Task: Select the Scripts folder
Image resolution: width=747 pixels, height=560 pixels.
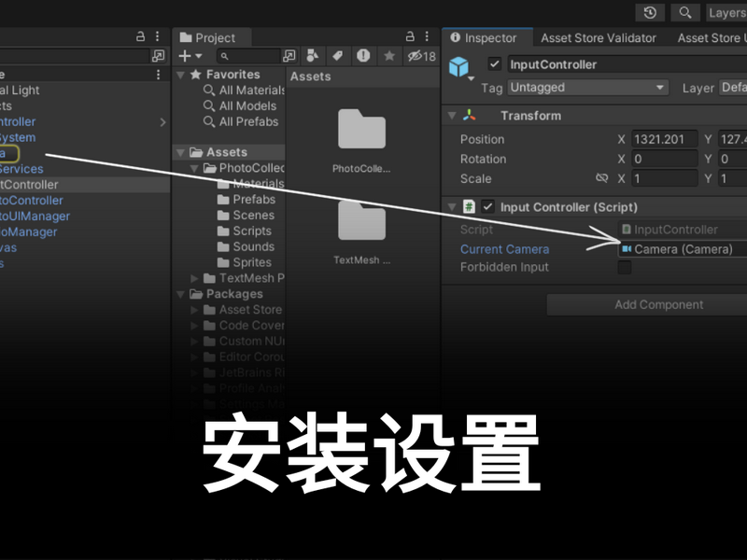Action: pos(245,231)
